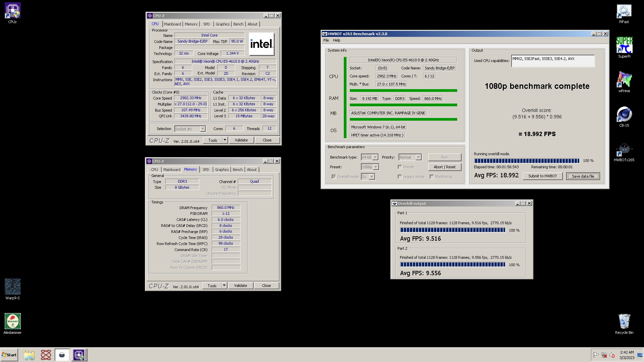644x362 pixels.
Task: Open Tools dropdown arrow in lower CPU-Z
Action: 224,286
